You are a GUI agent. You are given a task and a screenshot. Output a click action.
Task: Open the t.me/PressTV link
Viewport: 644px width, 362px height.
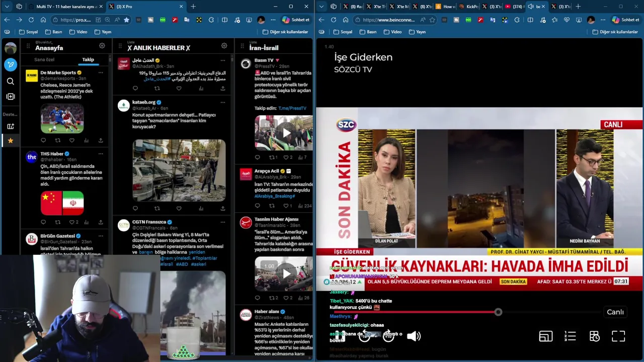point(292,108)
